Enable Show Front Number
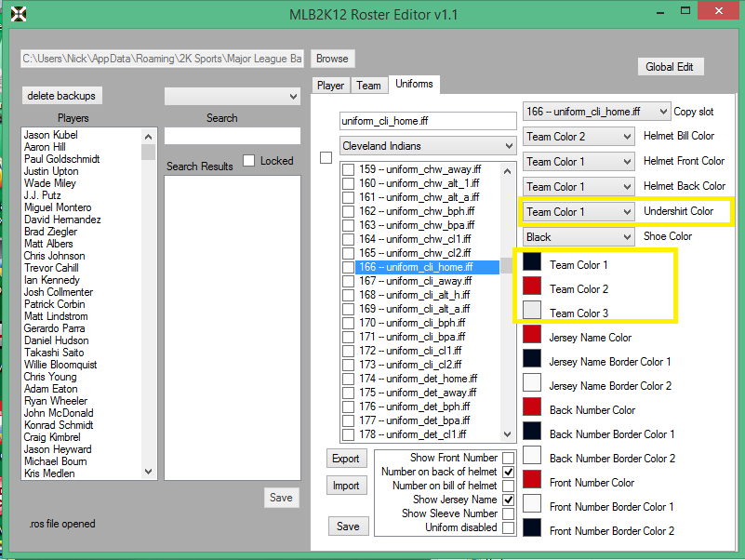Viewport: 745px width, 560px height. point(509,458)
